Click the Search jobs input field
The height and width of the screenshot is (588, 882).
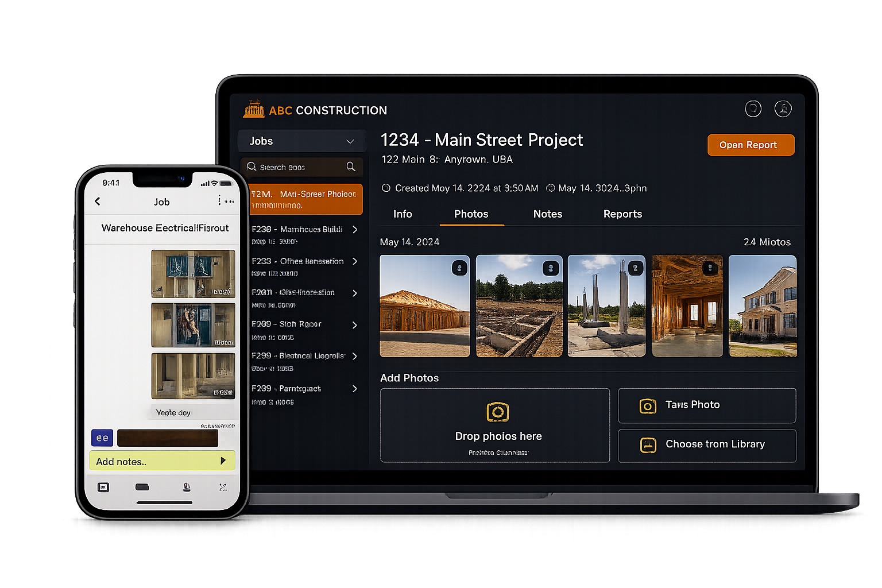(x=301, y=167)
